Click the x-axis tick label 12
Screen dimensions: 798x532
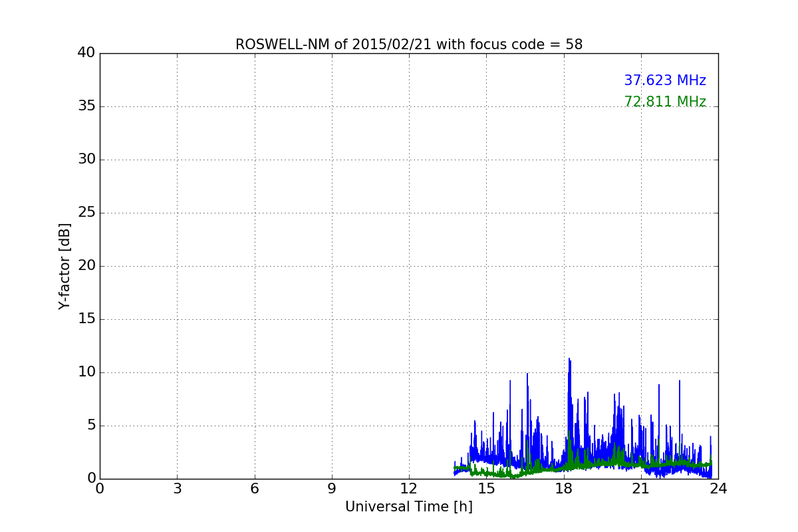coord(409,489)
